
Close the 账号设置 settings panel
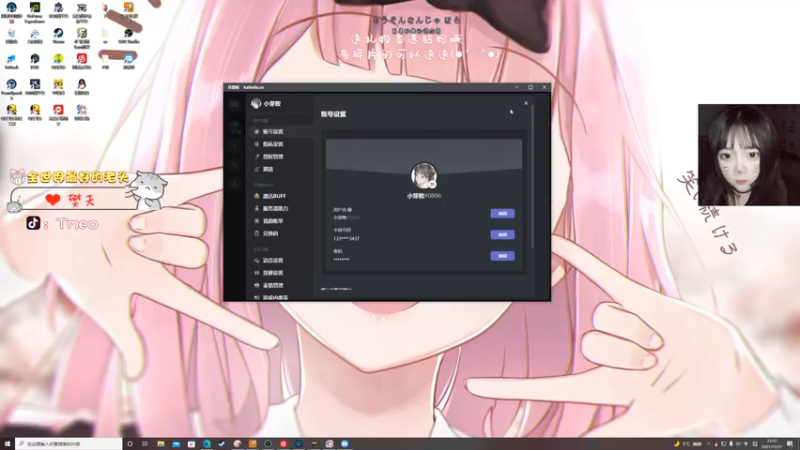(x=526, y=103)
